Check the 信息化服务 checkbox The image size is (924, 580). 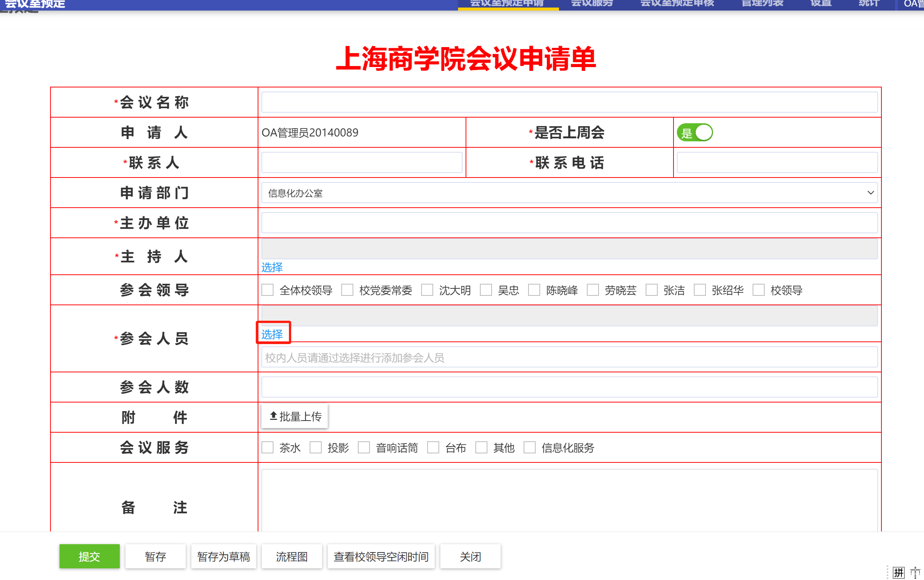(530, 447)
